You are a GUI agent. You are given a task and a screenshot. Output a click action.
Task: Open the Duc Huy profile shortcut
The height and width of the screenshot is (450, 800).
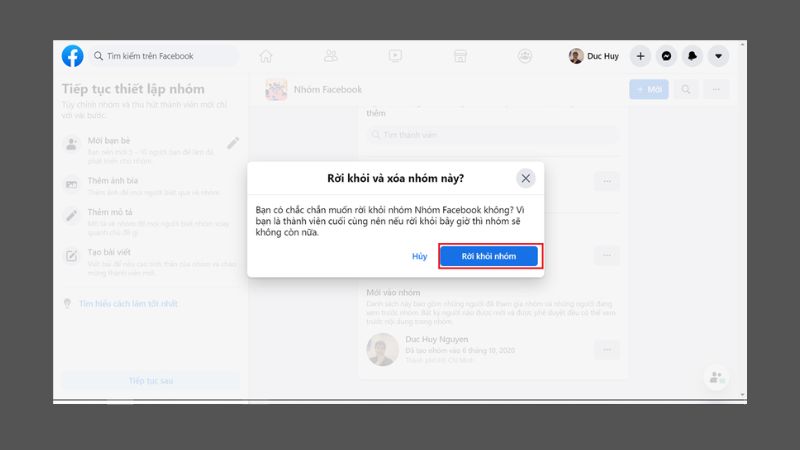(594, 56)
